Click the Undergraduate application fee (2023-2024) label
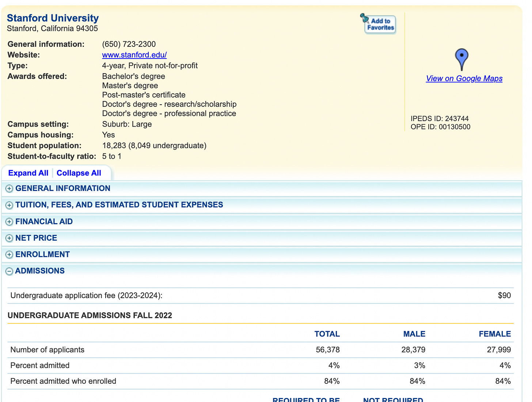The height and width of the screenshot is (402, 532). [x=87, y=296]
